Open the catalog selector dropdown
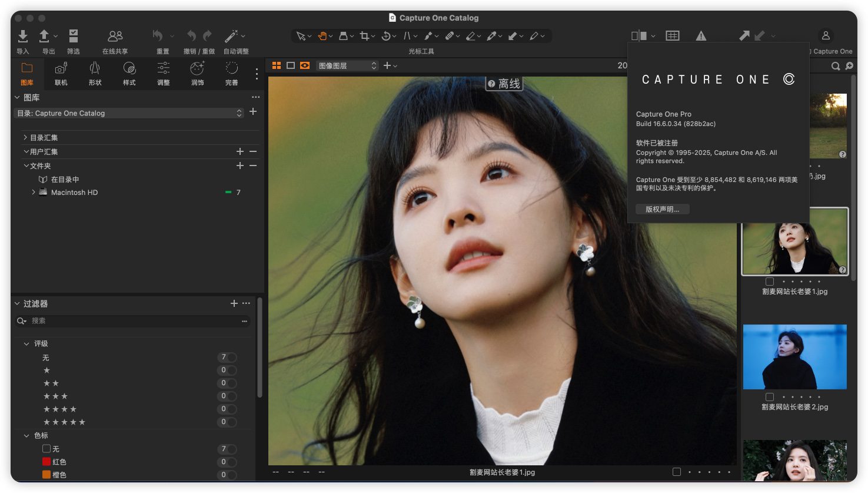Screen dimensions: 868x493 [x=128, y=113]
